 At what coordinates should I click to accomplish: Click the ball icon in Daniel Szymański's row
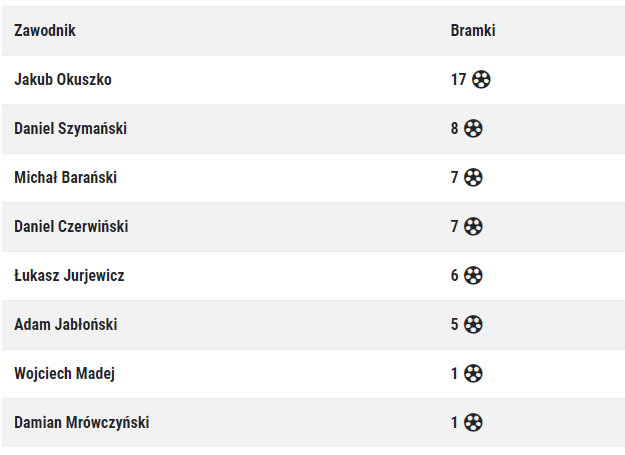473,128
